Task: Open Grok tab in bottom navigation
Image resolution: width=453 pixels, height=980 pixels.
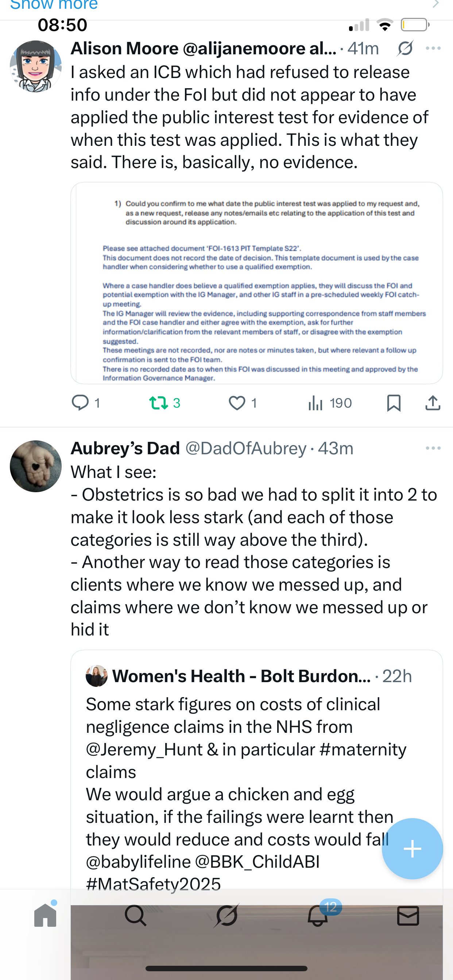Action: pyautogui.click(x=227, y=915)
